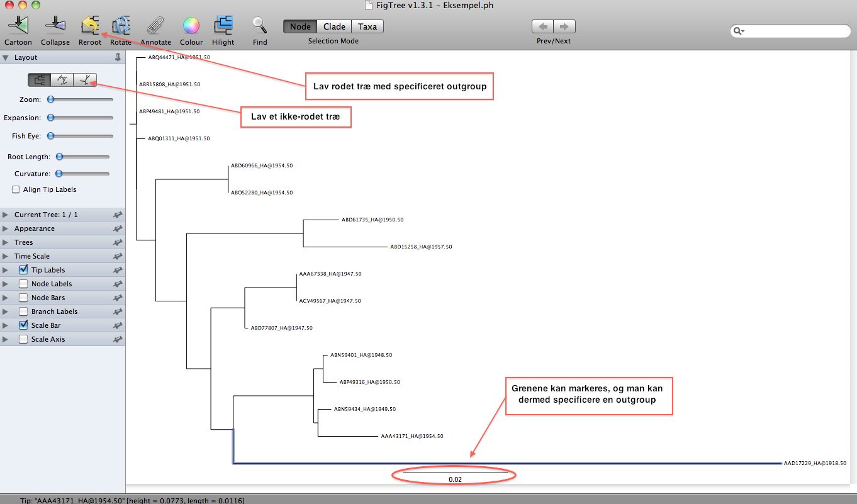Viewport: 857px width, 504px height.
Task: Click the Cartoon toolbar icon
Action: click(x=18, y=26)
